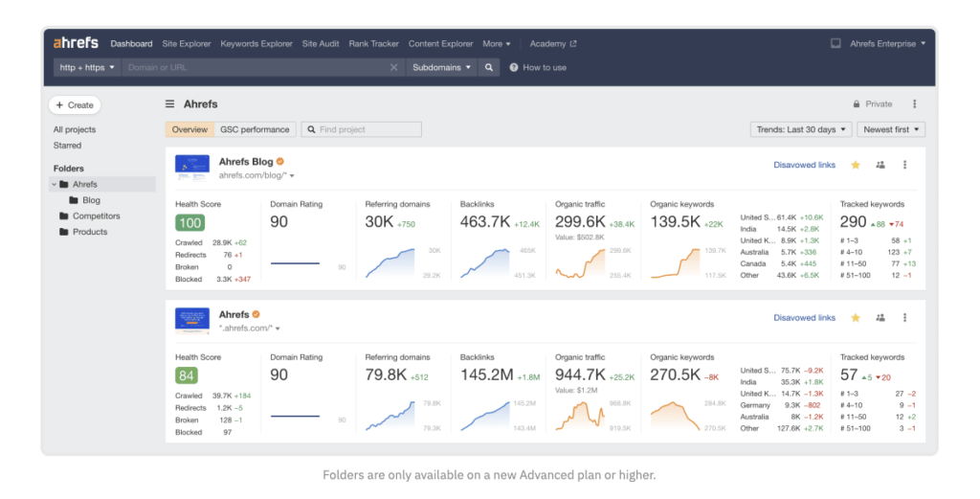Clear the URL input with the X icon
Image resolution: width=980 pixels, height=499 pixels.
click(393, 68)
